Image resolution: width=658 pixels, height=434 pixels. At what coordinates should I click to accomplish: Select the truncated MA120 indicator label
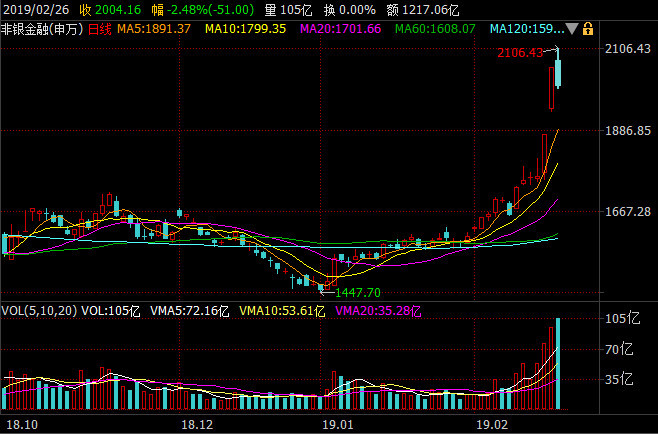(x=527, y=29)
